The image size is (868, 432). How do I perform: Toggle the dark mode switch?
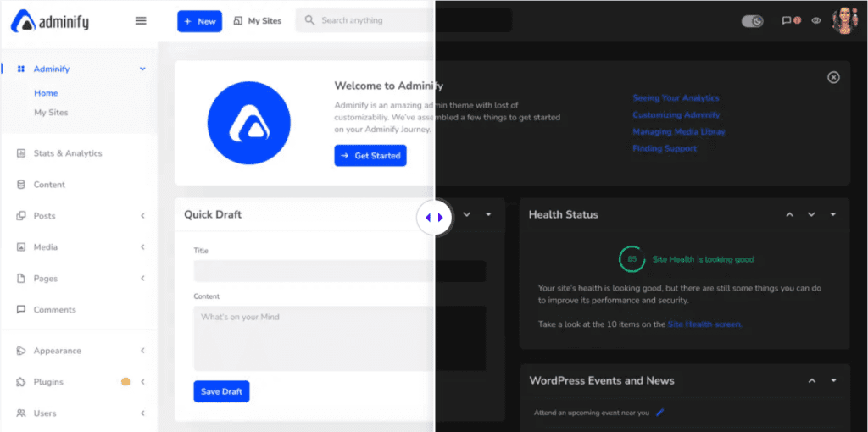pos(753,21)
